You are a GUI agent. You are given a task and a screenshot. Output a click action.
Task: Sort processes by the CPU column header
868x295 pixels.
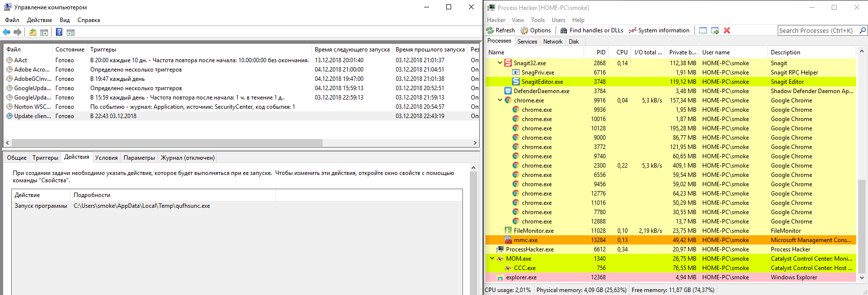(x=620, y=52)
